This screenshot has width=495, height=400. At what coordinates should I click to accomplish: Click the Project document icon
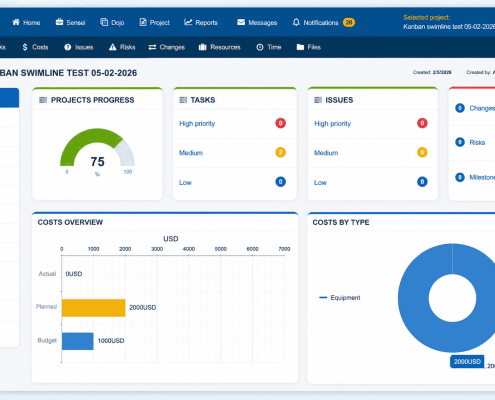(143, 22)
